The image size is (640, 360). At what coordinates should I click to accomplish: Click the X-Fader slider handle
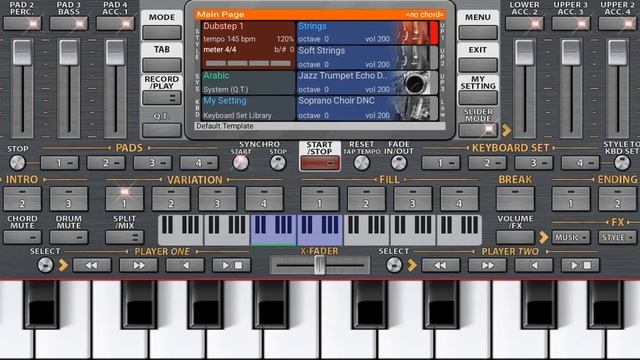(320, 265)
